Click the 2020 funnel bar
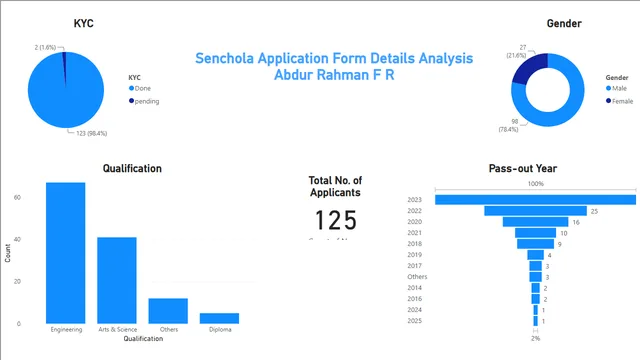Image resolution: width=640 pixels, height=360 pixels. (536, 222)
